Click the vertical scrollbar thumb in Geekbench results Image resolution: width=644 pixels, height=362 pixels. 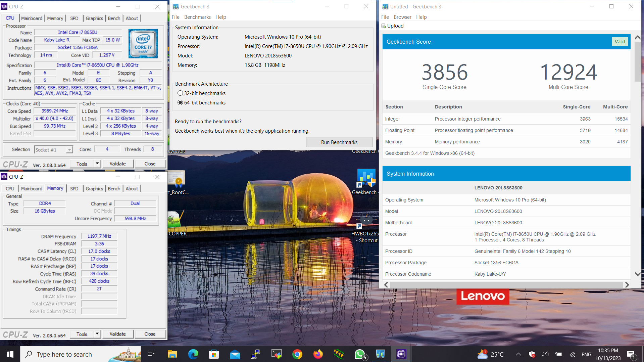pyautogui.click(x=637, y=61)
